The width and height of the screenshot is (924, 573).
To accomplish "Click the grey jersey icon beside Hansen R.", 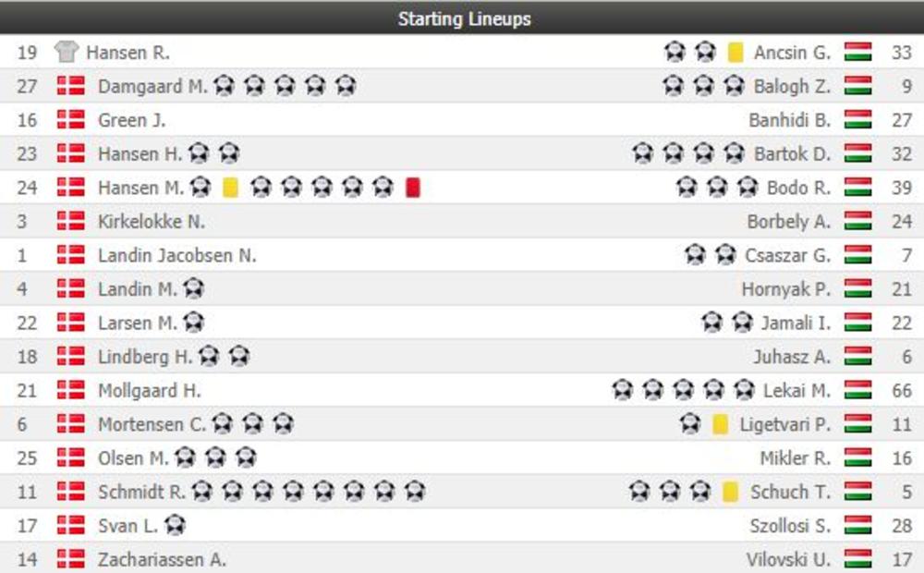I will [66, 52].
